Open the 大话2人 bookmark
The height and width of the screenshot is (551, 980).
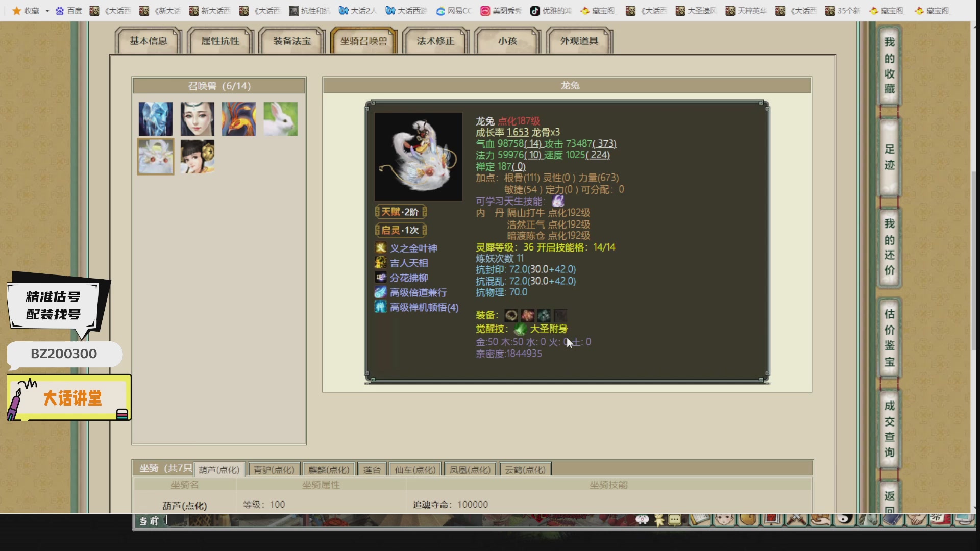(x=357, y=11)
